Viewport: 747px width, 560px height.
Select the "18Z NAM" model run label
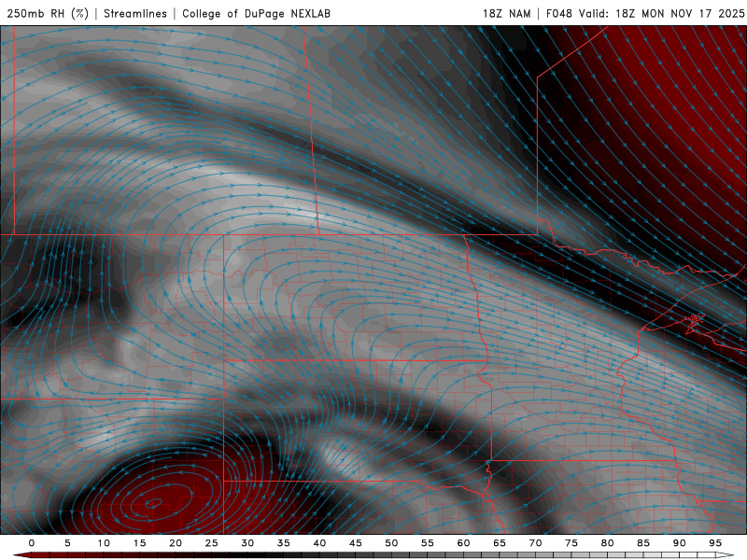[506, 13]
